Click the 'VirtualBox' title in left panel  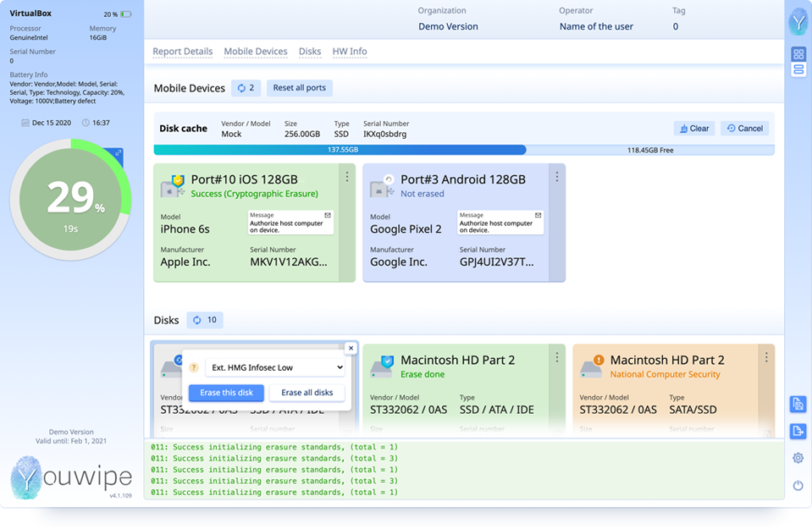pos(30,14)
